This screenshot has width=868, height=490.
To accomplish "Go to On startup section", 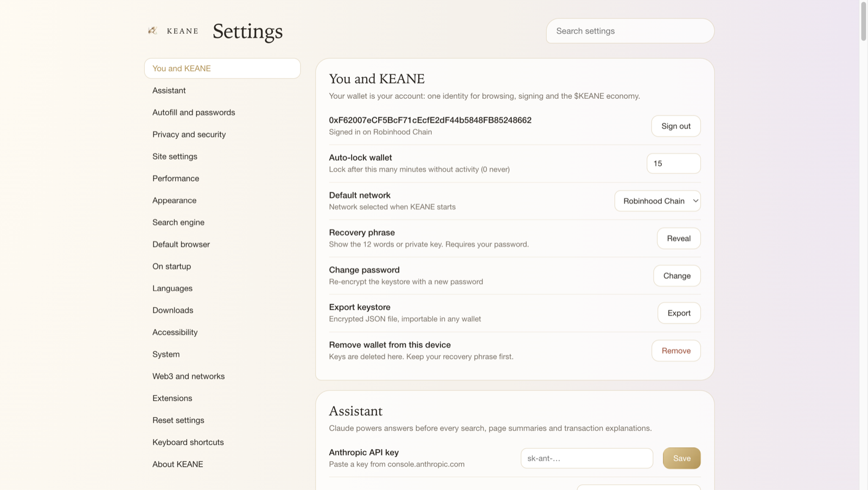I will click(222, 266).
